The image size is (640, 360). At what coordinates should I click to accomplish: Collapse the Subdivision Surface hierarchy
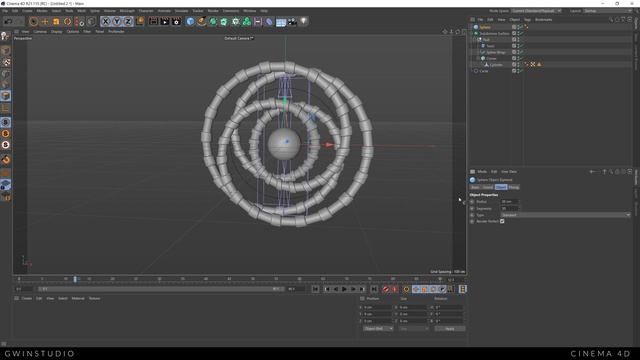click(472, 33)
